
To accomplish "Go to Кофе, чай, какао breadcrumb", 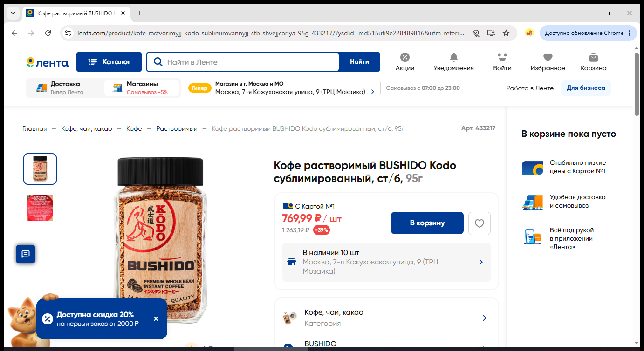I will point(87,128).
